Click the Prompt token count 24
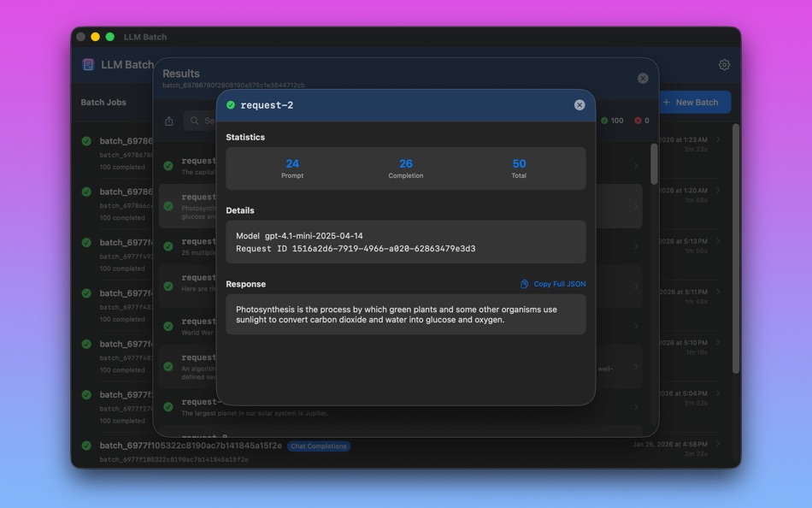Screen dimensions: 812x508 292,164
